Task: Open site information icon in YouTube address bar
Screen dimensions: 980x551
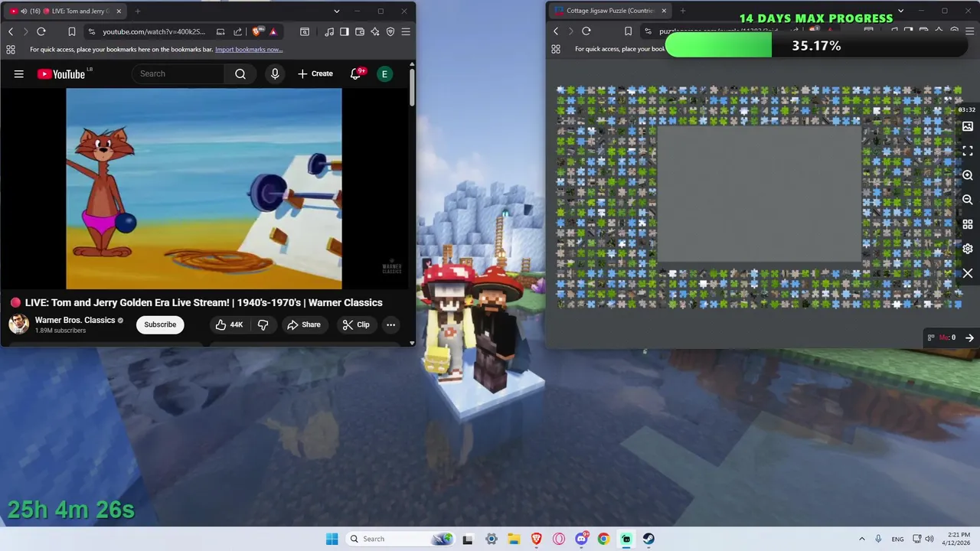Action: click(x=92, y=31)
